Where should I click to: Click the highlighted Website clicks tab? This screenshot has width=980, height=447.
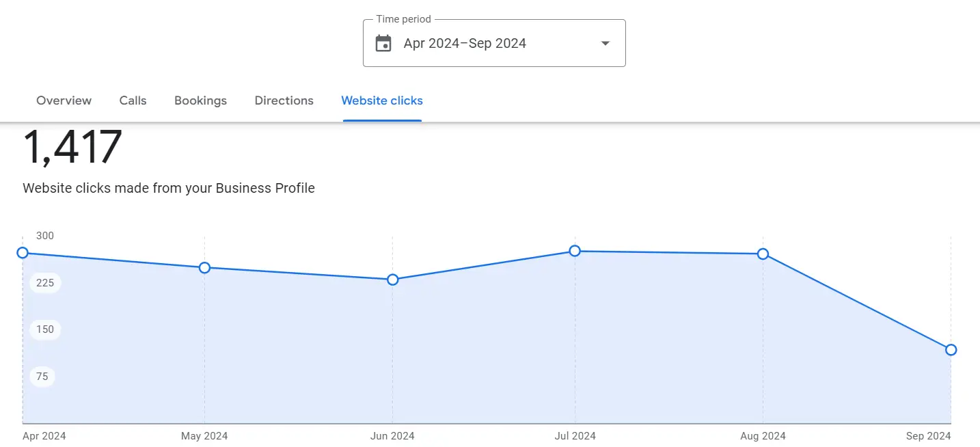381,100
